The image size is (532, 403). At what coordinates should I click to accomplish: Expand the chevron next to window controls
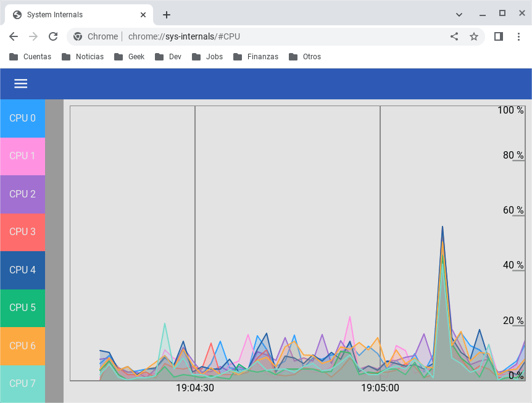point(459,13)
